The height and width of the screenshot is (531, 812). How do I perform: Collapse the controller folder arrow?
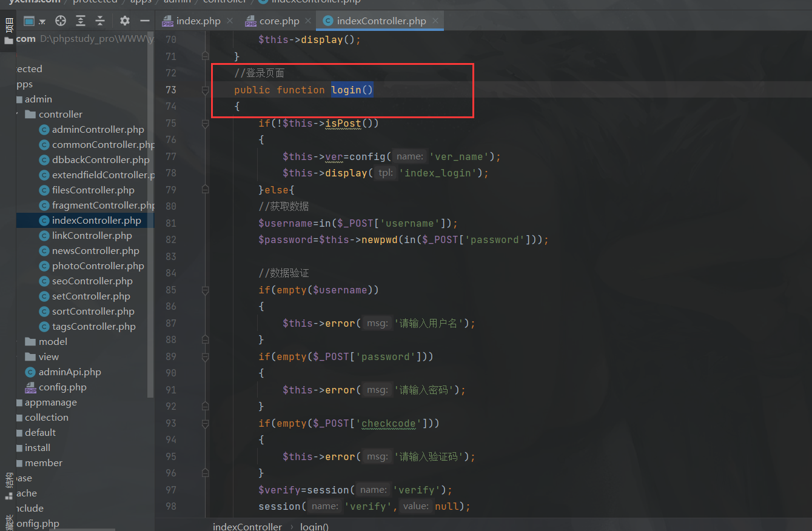tap(18, 114)
